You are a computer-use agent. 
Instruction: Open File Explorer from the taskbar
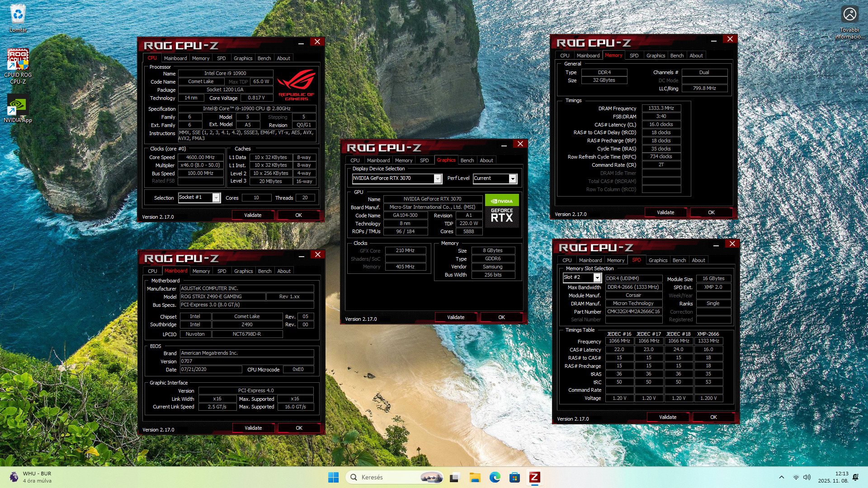click(475, 477)
